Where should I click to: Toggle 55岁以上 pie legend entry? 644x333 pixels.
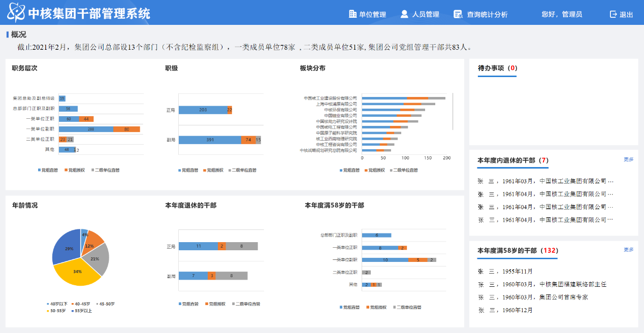pyautogui.click(x=82, y=310)
